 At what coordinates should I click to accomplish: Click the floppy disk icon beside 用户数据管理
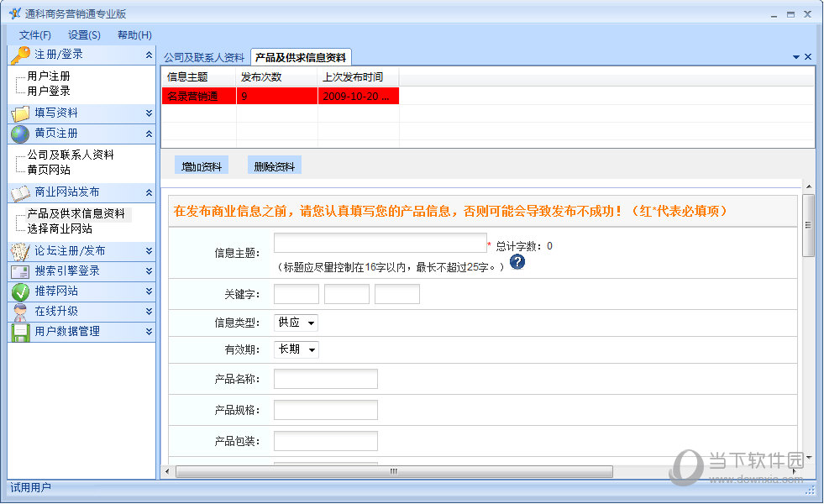(x=20, y=332)
